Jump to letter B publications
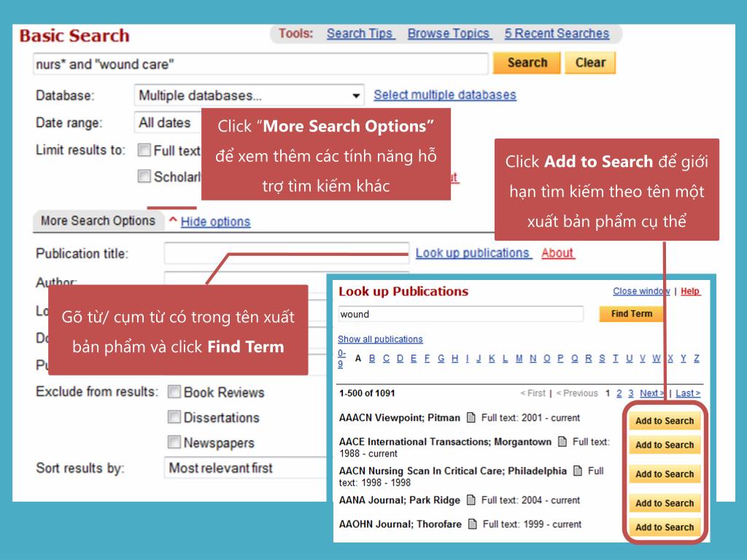The height and width of the screenshot is (560, 747). (x=372, y=359)
